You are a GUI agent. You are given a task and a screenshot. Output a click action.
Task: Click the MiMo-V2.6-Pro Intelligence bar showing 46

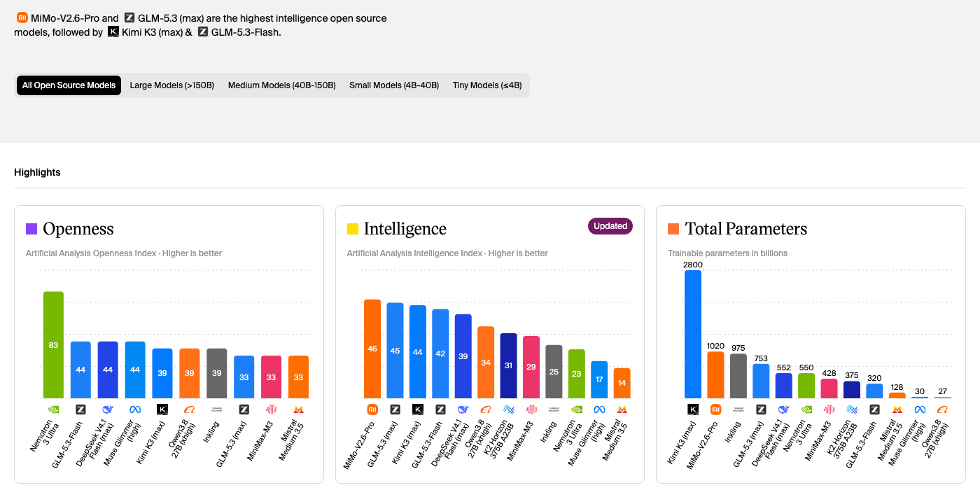coord(372,349)
